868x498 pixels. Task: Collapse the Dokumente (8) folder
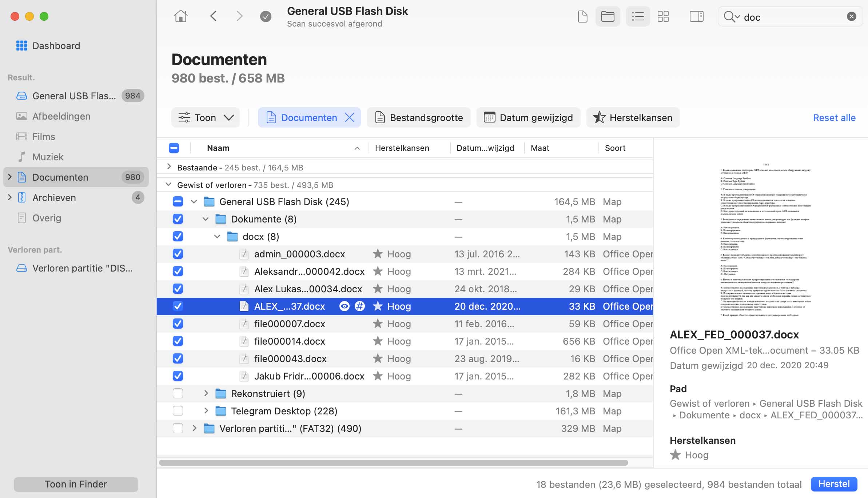pyautogui.click(x=206, y=219)
